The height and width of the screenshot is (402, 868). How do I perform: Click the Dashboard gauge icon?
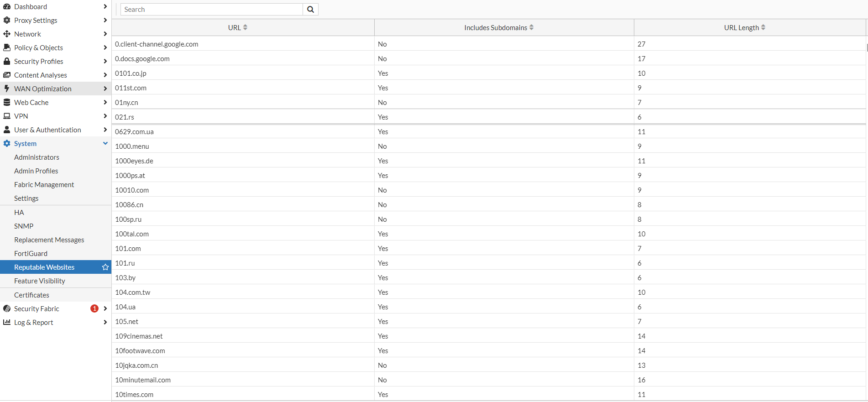[7, 6]
